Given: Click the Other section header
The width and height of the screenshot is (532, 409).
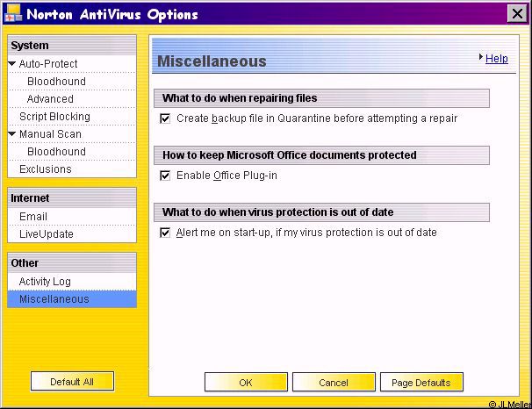Looking at the screenshot, I should [72, 262].
